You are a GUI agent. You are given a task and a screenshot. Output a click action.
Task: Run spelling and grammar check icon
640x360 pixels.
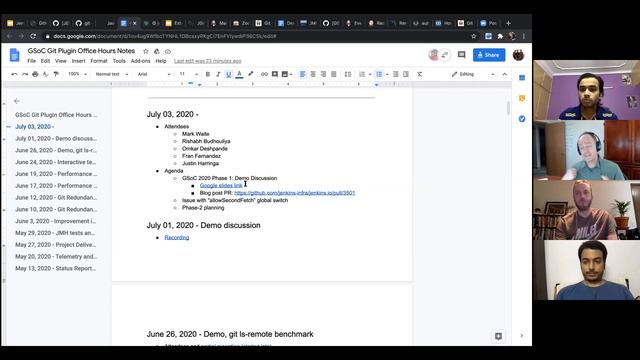pyautogui.click(x=45, y=74)
